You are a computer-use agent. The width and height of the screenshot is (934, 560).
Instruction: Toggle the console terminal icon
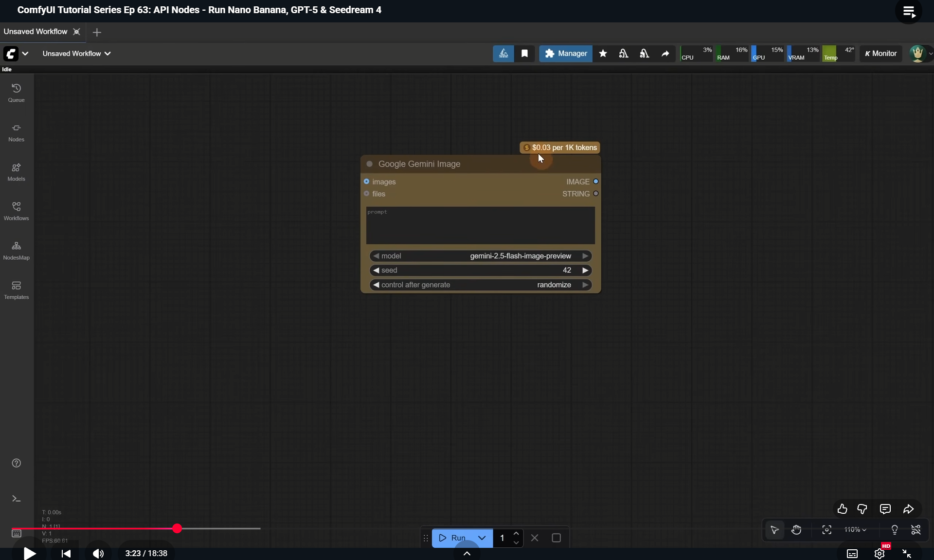(x=16, y=499)
